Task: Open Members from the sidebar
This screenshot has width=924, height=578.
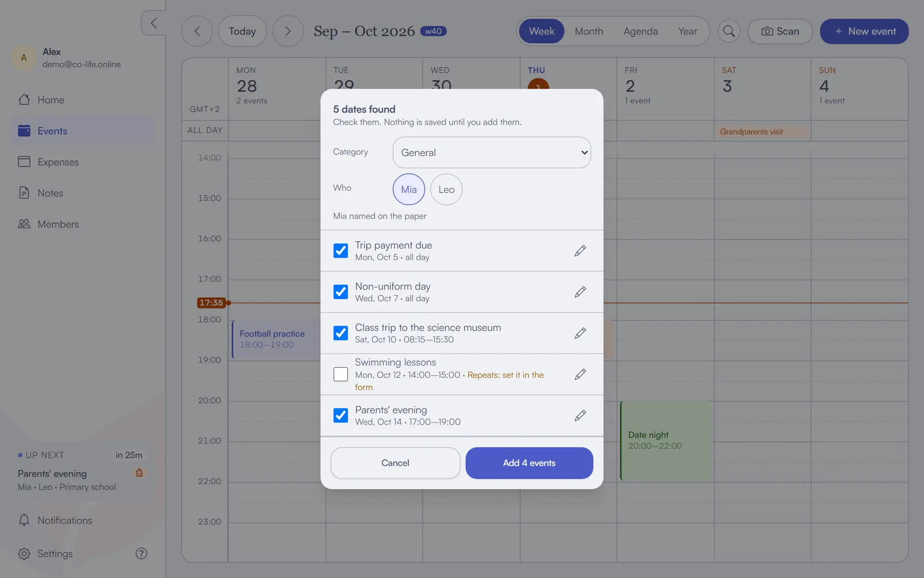Action: click(x=83, y=224)
